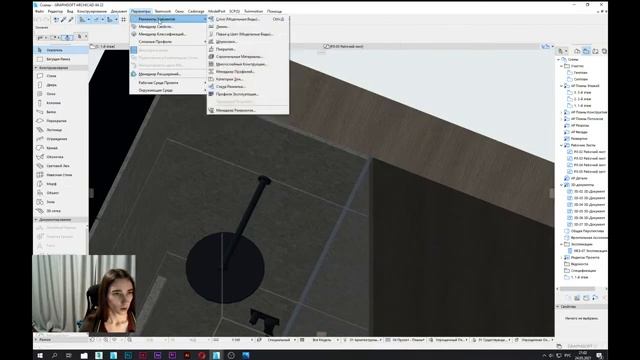Viewport: 640px width, 360px height.
Task: Collapse the Участок folder in Navigator
Action: pyautogui.click(x=562, y=66)
